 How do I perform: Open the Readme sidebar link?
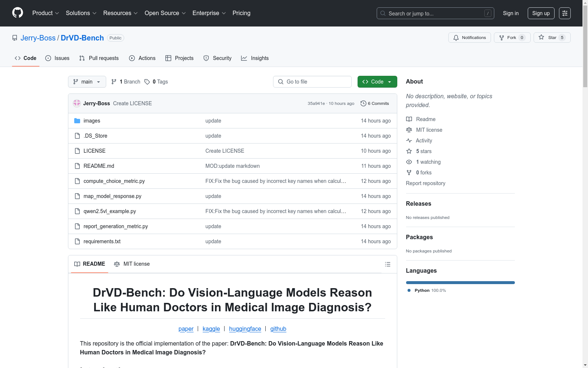pos(421,119)
